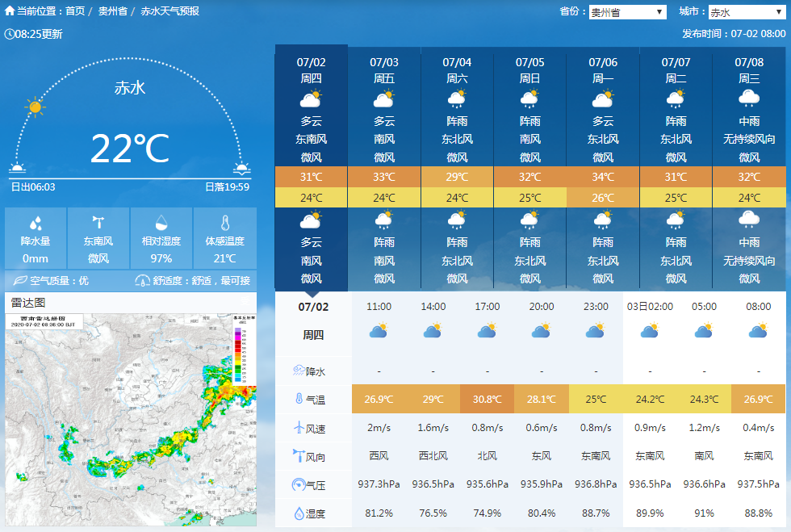Viewport: 791px width, 532px height.
Task: Click the 雷达图 panel header
Action: point(131,303)
